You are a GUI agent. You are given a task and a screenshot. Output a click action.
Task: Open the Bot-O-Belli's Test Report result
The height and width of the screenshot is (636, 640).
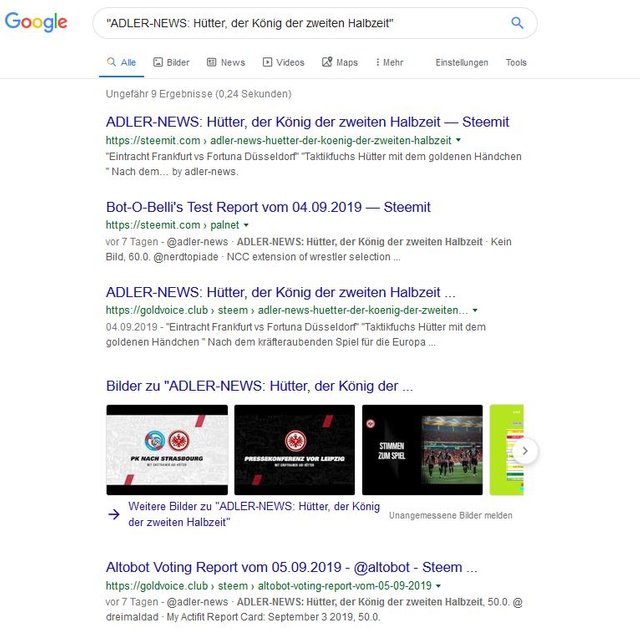[x=268, y=207]
